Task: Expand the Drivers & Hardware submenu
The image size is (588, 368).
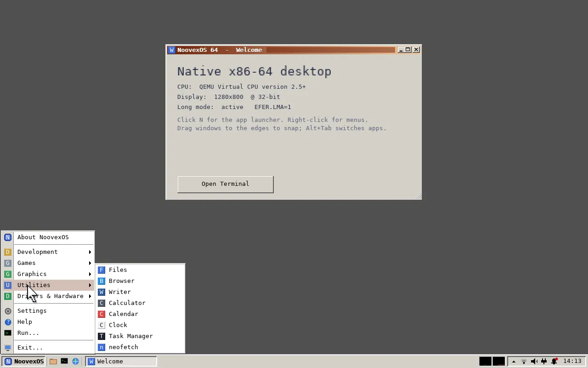Action: (x=48, y=296)
